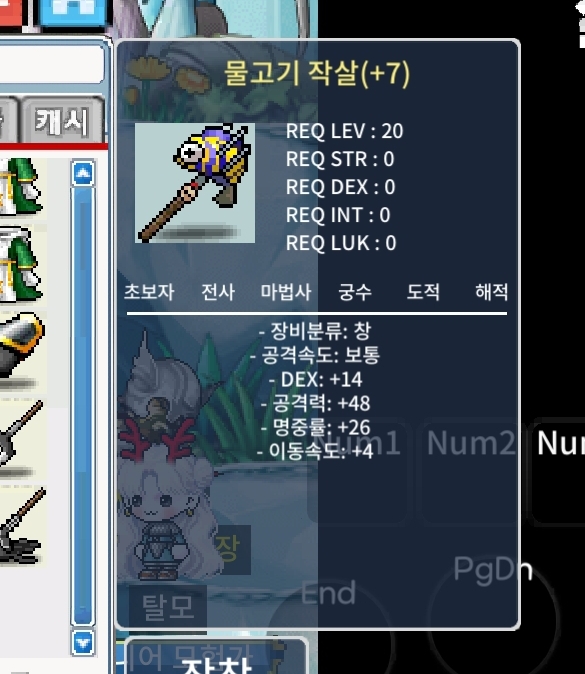Click the fish spear item icon in tooltip
The height and width of the screenshot is (674, 585).
tap(195, 183)
